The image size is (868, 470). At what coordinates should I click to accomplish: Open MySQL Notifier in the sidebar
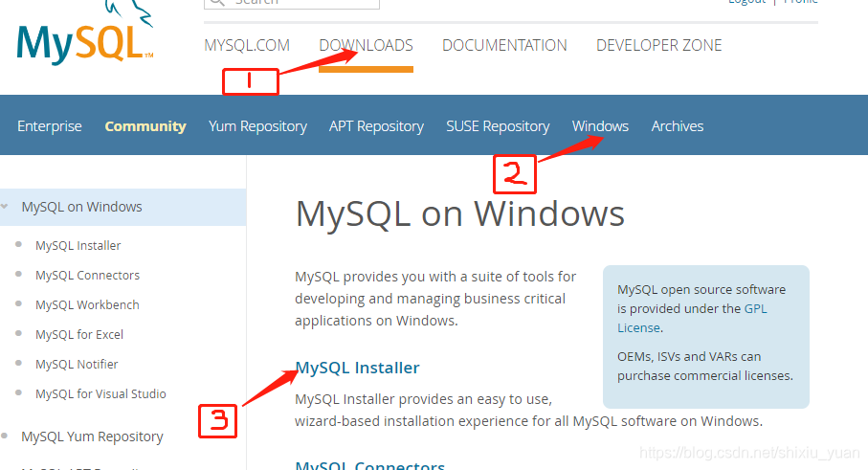pos(77,365)
